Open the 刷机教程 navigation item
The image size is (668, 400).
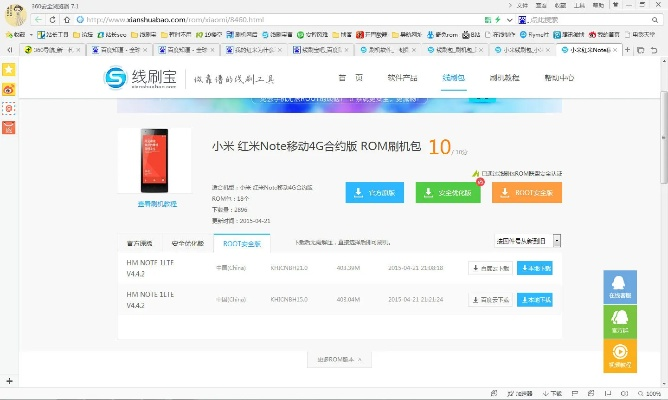click(504, 78)
